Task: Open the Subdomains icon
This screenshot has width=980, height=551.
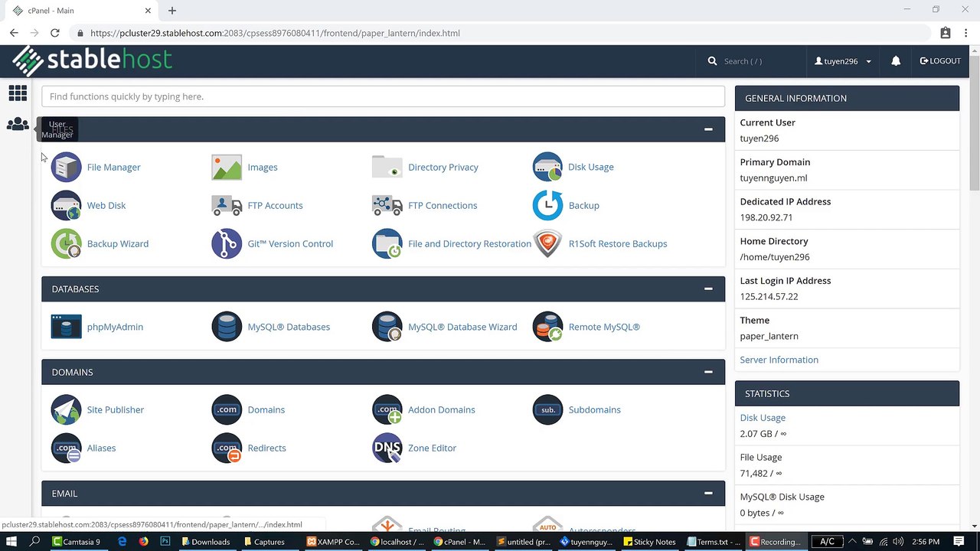Action: (547, 409)
